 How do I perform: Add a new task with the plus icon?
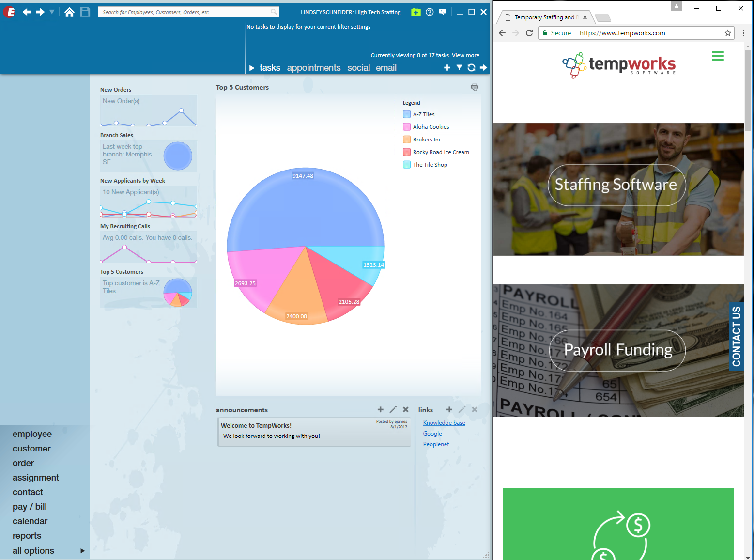pyautogui.click(x=447, y=68)
